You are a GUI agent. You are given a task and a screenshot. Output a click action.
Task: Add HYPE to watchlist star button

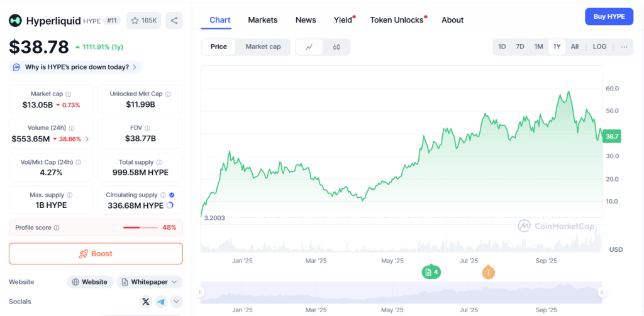[144, 21]
